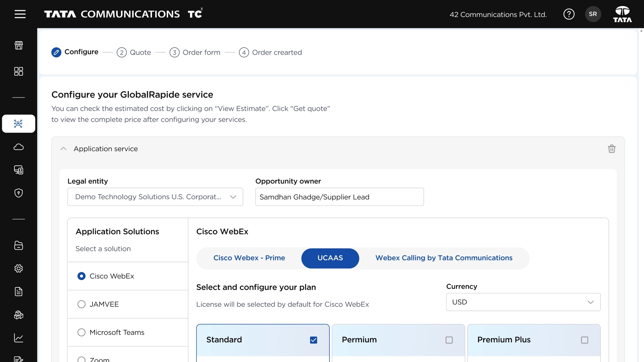Screen dimensions: 644x362
Task: Open the document page icon in sidebar
Action: [19, 292]
